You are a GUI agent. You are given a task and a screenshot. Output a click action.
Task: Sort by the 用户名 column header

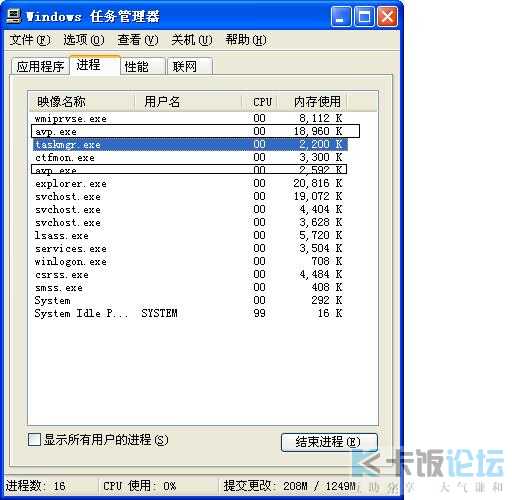click(188, 102)
